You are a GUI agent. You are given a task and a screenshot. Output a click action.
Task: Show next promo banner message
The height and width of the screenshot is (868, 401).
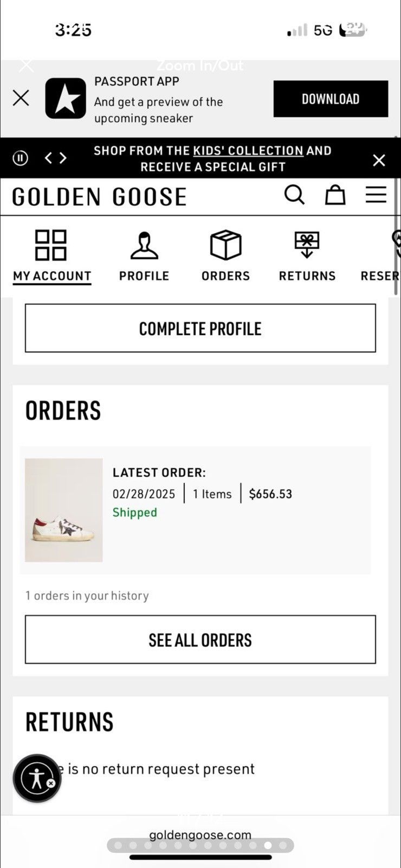point(63,158)
